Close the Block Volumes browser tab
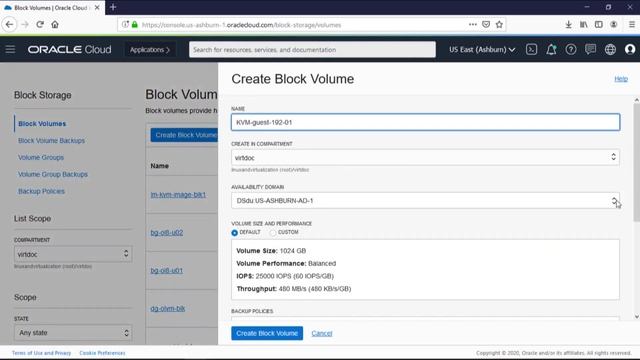 [x=97, y=8]
